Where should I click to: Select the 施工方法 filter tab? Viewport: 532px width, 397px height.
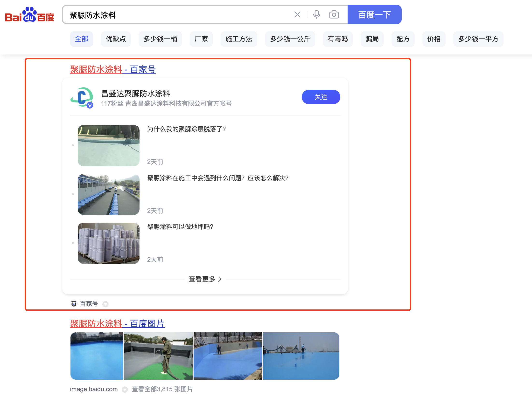[239, 39]
